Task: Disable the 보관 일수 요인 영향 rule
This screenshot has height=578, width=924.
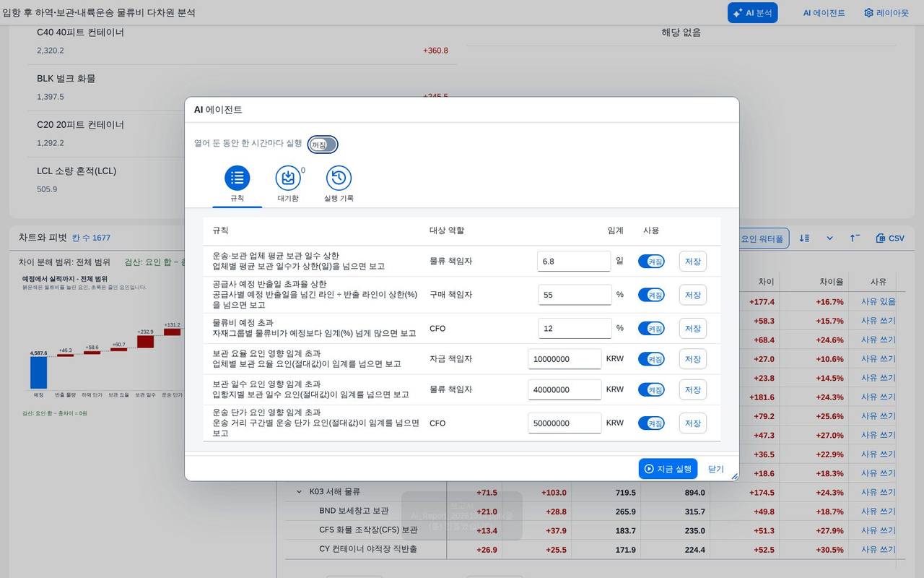Action: coord(651,390)
